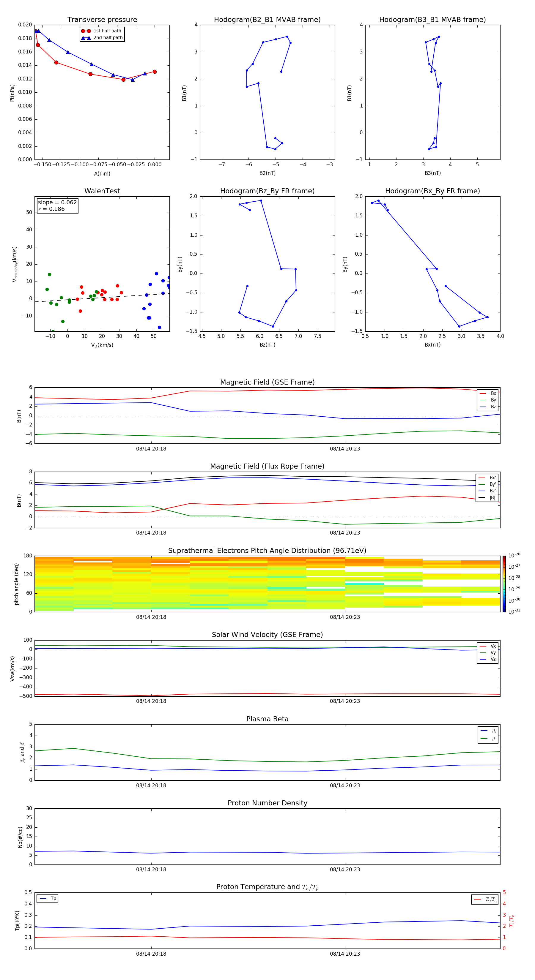Click the red Te/Tp right axis label
535x980 pixels.
512,921
